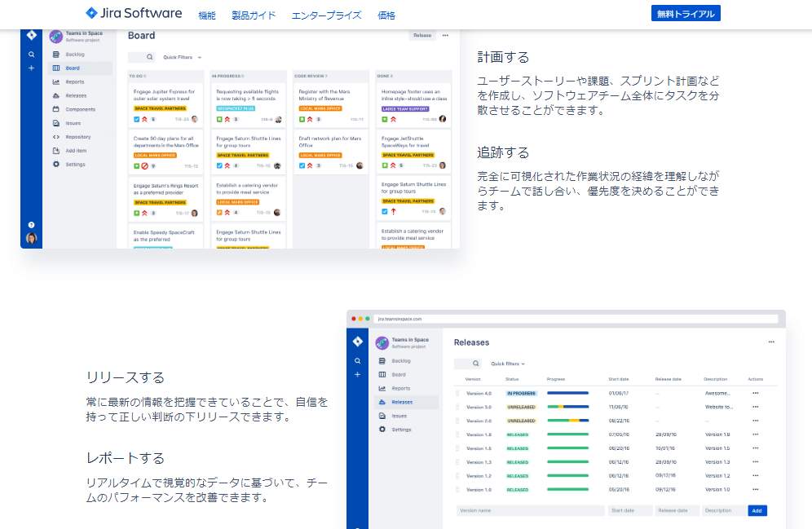Select the highlighted Releases item in the Releases screenshot navigation
The width and height of the screenshot is (812, 529).
pyautogui.click(x=407, y=402)
